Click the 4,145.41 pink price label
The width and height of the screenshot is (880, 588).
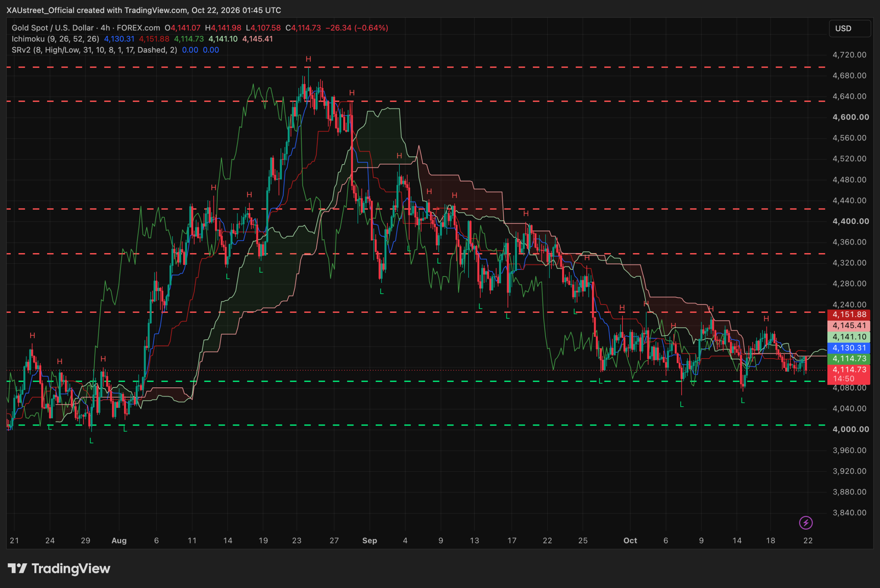(x=849, y=326)
